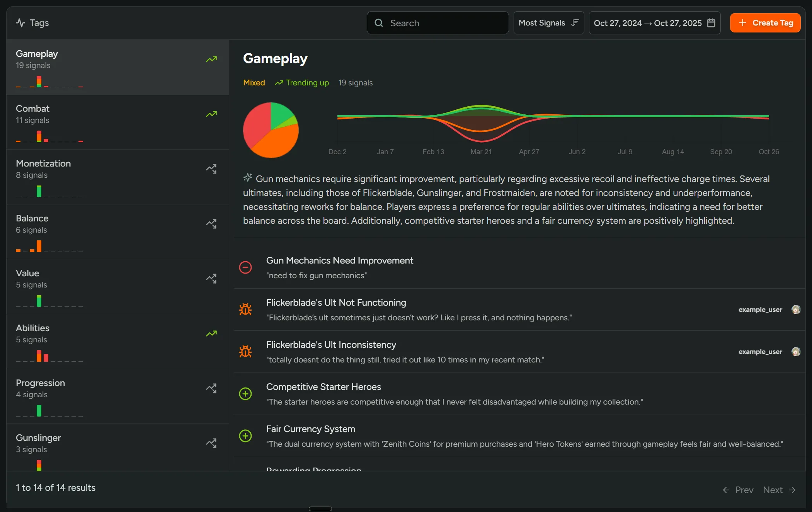The image size is (812, 512).
Task: Click the shuffle trend icon on Monetization tag
Action: coord(211,169)
